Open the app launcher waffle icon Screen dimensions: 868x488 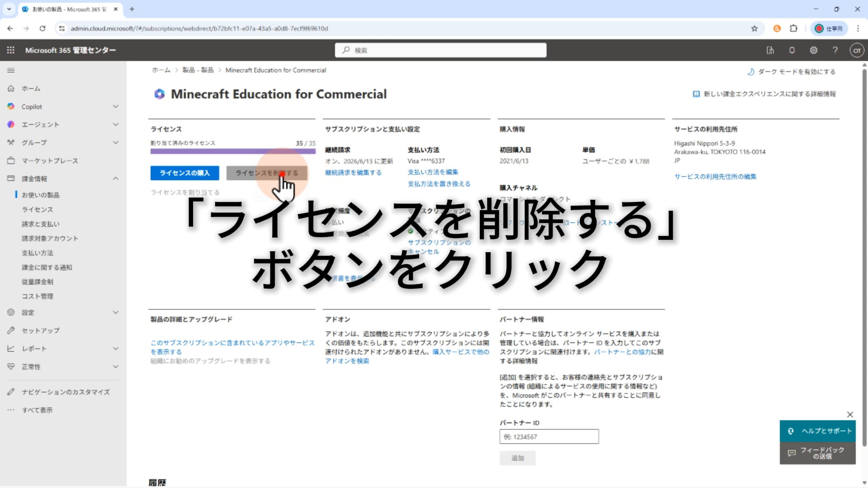(x=11, y=50)
